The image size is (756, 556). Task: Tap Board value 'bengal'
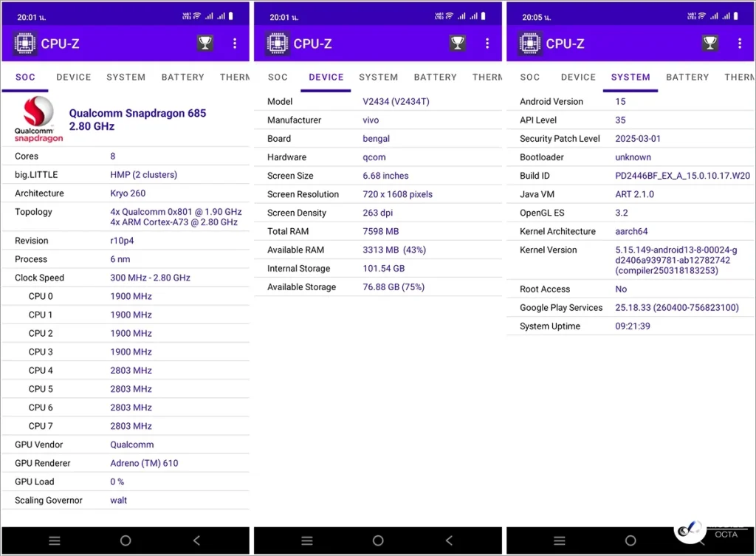pyautogui.click(x=376, y=139)
